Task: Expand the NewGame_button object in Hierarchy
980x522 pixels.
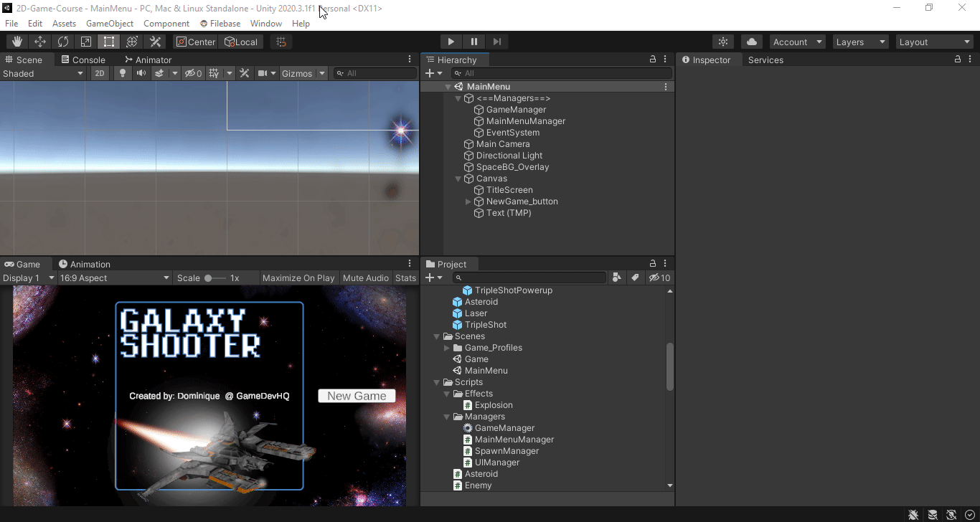Action: click(468, 201)
